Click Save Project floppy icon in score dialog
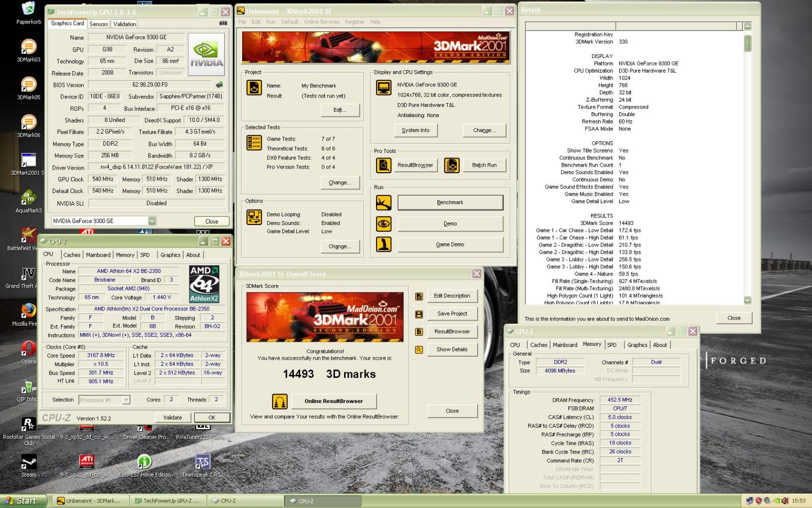The height and width of the screenshot is (508, 812). (419, 314)
